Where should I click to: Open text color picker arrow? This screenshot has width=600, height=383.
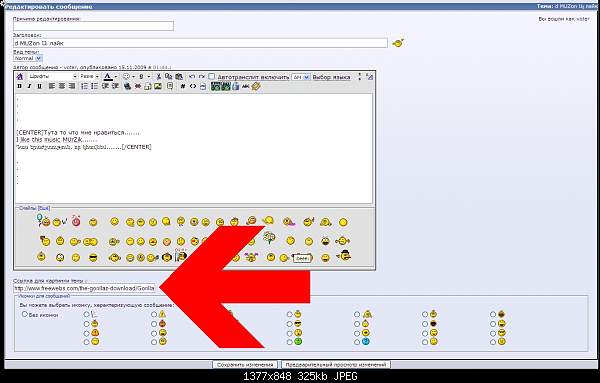point(116,77)
